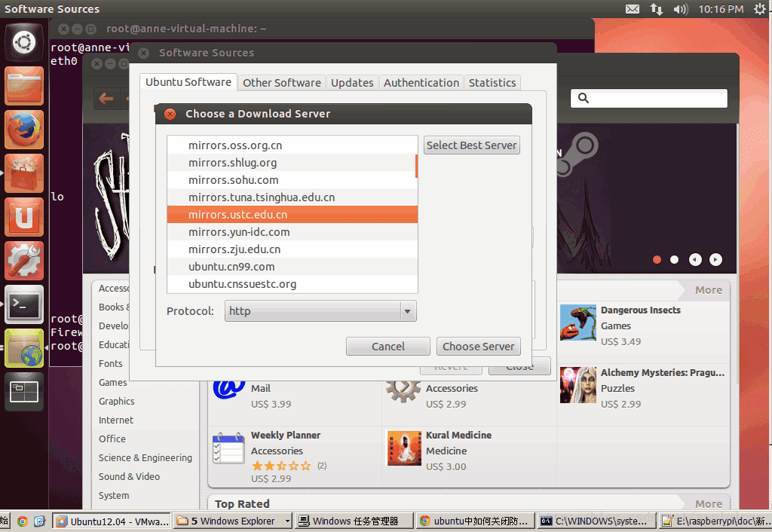
Task: Open the Ubuntu One launcher icon
Action: tap(23, 217)
